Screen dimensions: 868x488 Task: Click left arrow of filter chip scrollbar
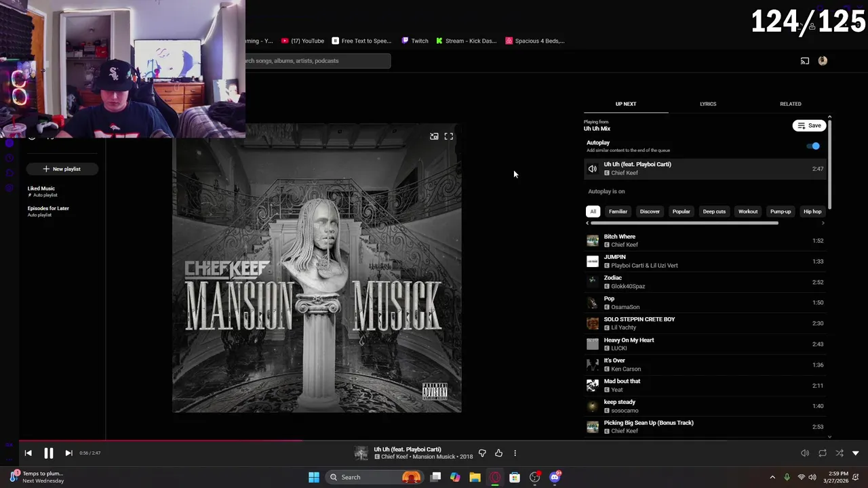coord(588,223)
